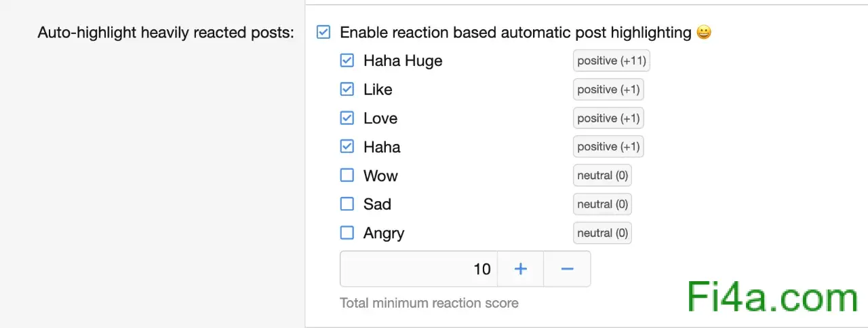Enable the Wow reaction checkbox
This screenshot has height=328, width=868.
click(347, 175)
